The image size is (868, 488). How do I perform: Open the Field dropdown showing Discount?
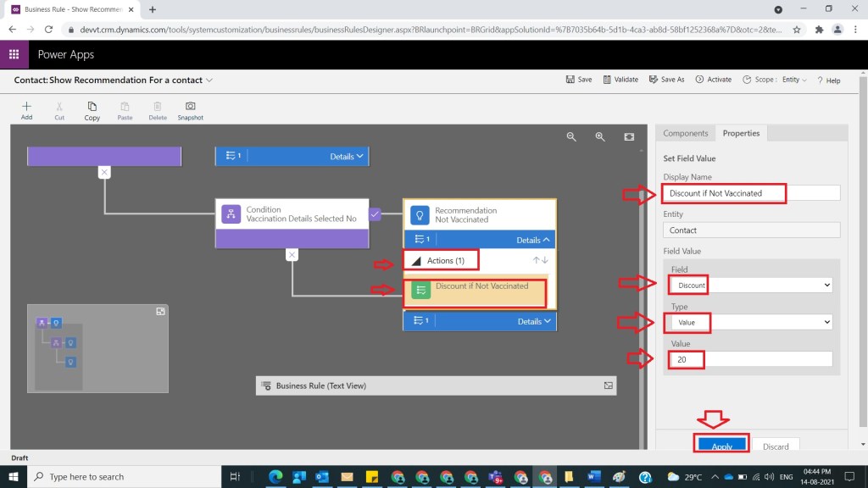(x=751, y=286)
